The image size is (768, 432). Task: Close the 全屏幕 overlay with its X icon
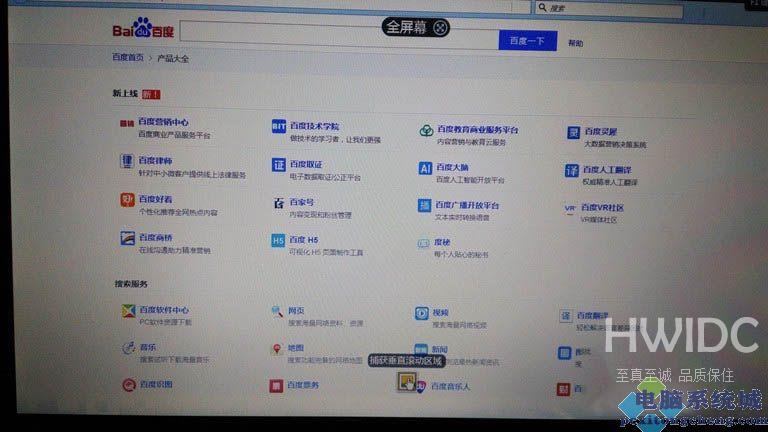pyautogui.click(x=440, y=28)
